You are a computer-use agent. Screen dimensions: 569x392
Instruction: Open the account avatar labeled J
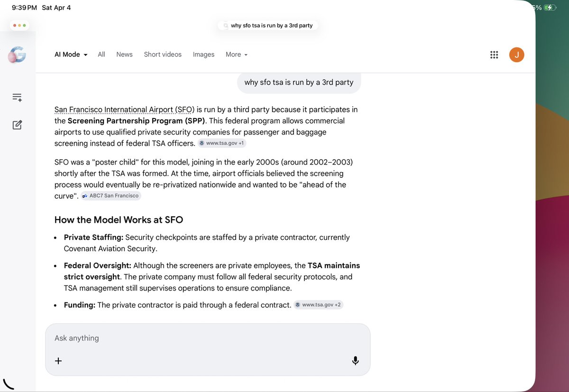coord(516,55)
